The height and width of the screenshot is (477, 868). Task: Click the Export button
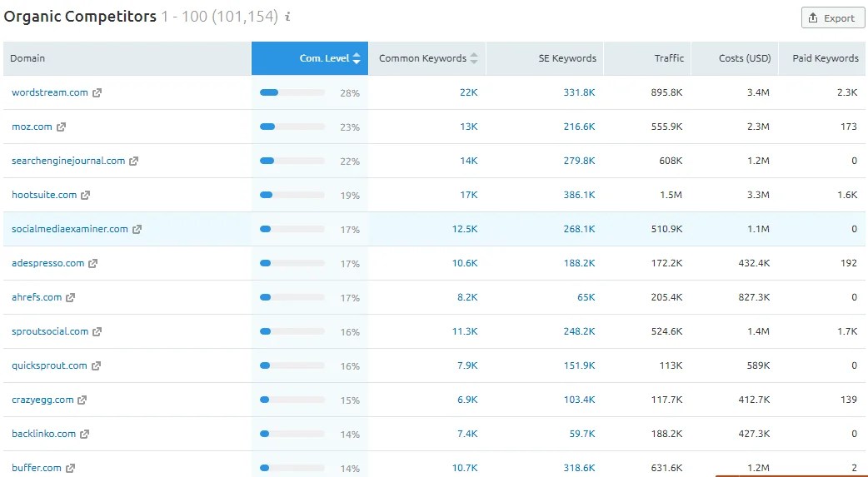click(832, 17)
